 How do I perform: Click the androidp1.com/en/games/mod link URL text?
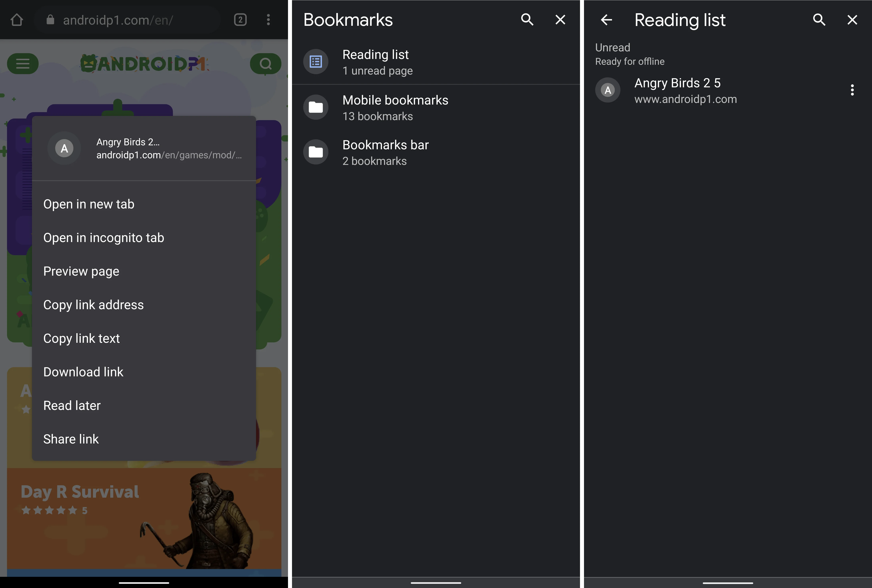point(169,155)
